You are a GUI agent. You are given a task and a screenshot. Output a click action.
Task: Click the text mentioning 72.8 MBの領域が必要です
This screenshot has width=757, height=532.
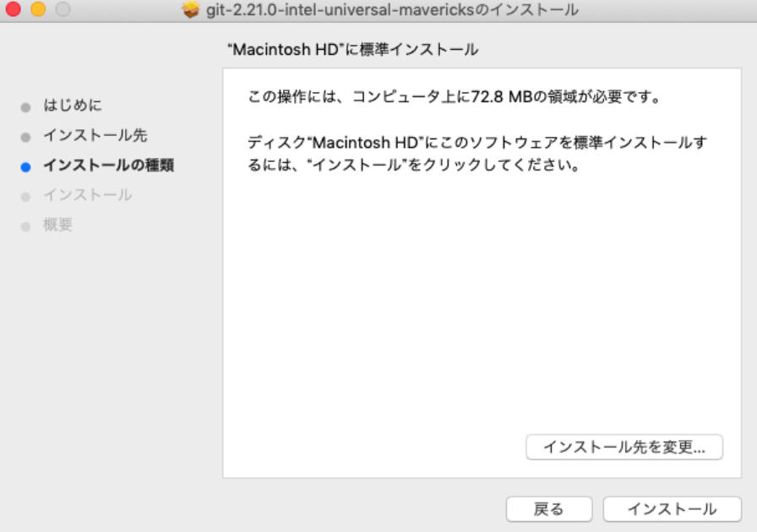(x=455, y=96)
